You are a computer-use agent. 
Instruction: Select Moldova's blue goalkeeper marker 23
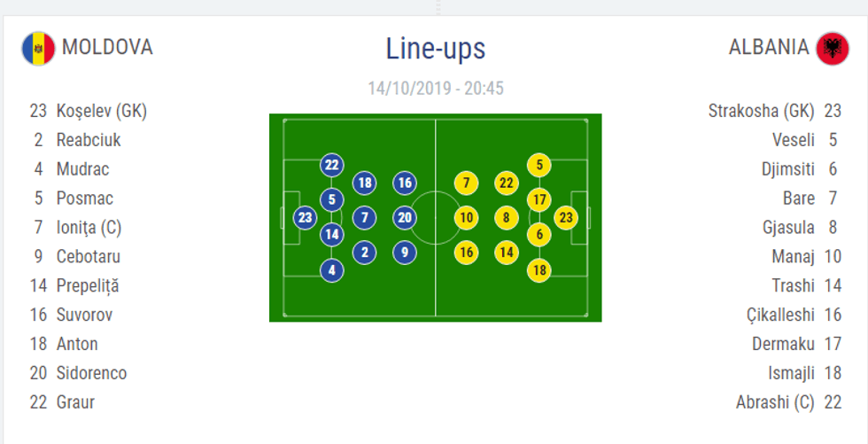tap(306, 217)
